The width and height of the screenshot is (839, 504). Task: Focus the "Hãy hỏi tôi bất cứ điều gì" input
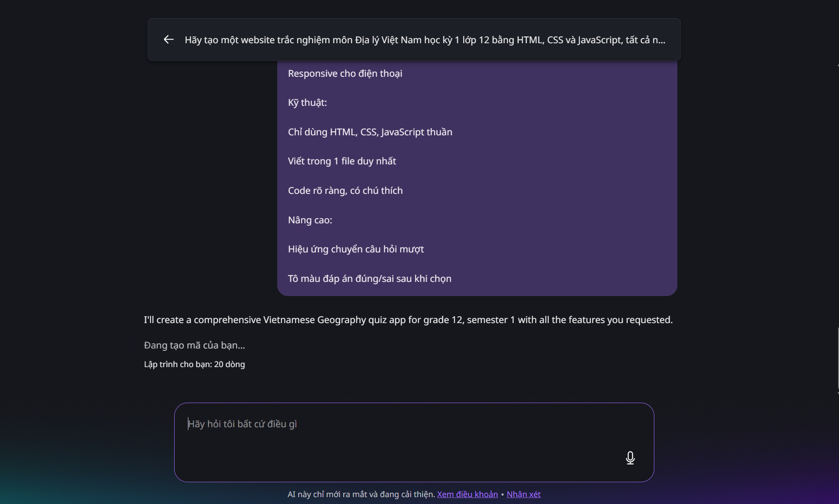(404, 424)
